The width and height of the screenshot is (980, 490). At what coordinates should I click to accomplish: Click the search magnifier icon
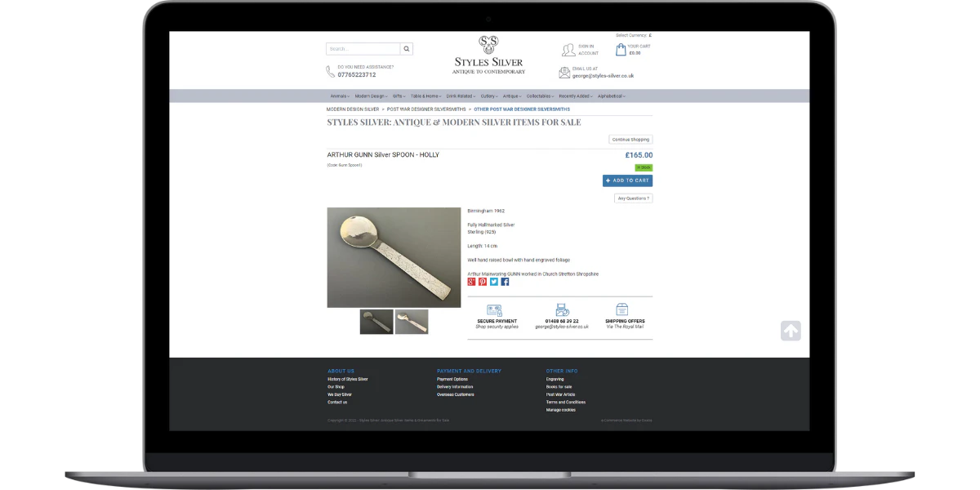pyautogui.click(x=406, y=49)
